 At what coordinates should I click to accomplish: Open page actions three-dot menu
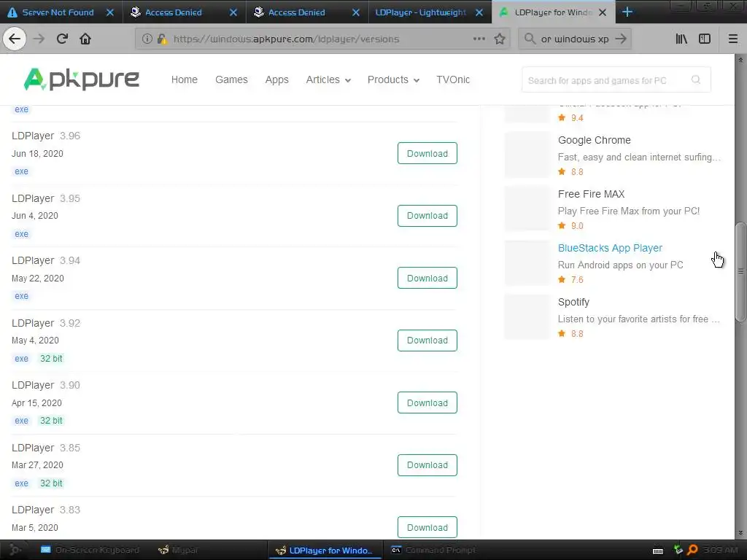[479, 39]
